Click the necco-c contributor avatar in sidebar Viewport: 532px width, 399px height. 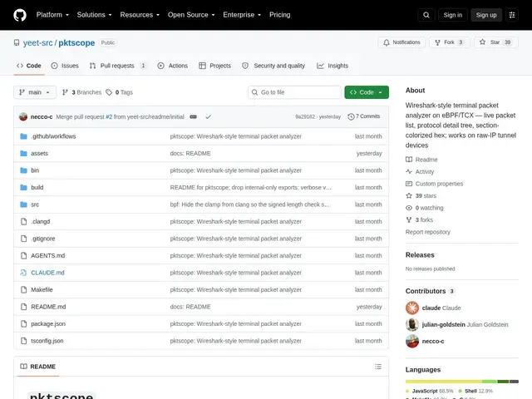412,342
